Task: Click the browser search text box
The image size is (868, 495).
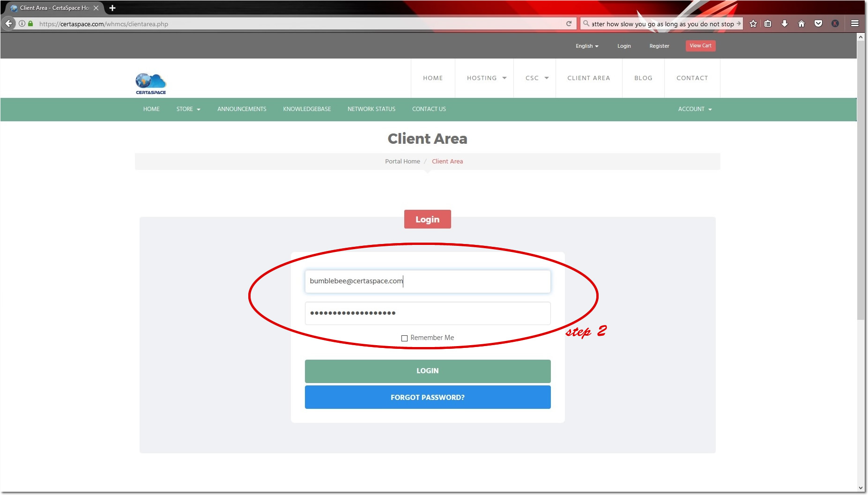Action: click(x=662, y=23)
